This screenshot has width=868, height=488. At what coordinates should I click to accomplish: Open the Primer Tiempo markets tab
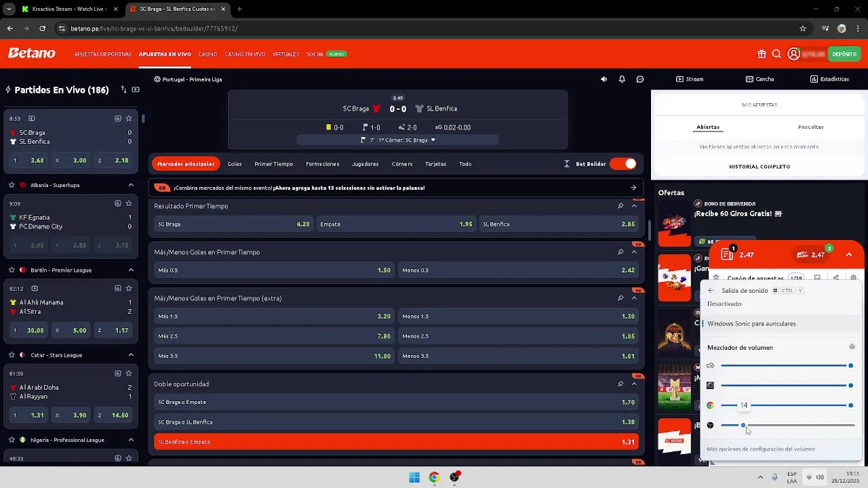(x=273, y=164)
